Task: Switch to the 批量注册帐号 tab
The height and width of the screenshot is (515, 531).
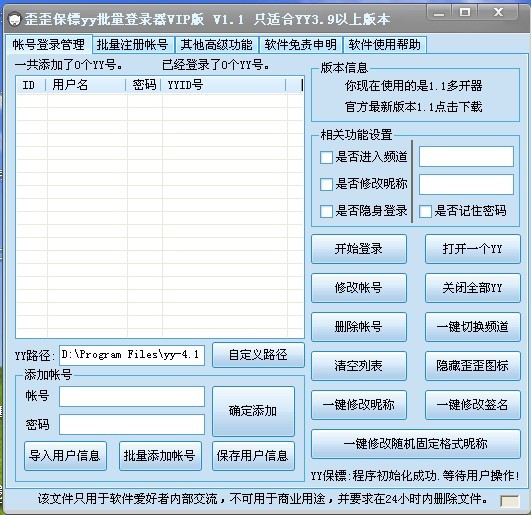Action: click(x=133, y=45)
